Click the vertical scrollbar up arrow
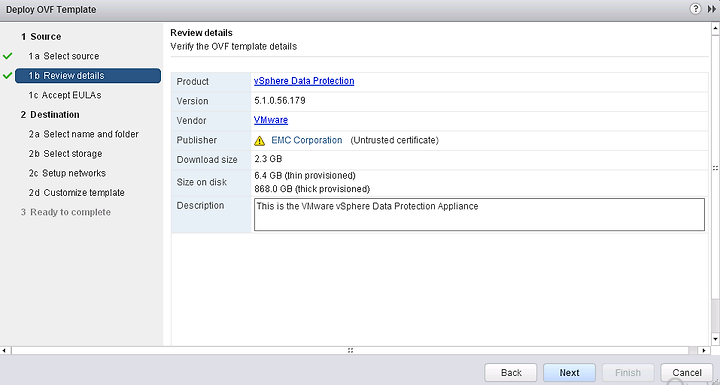 click(x=715, y=29)
